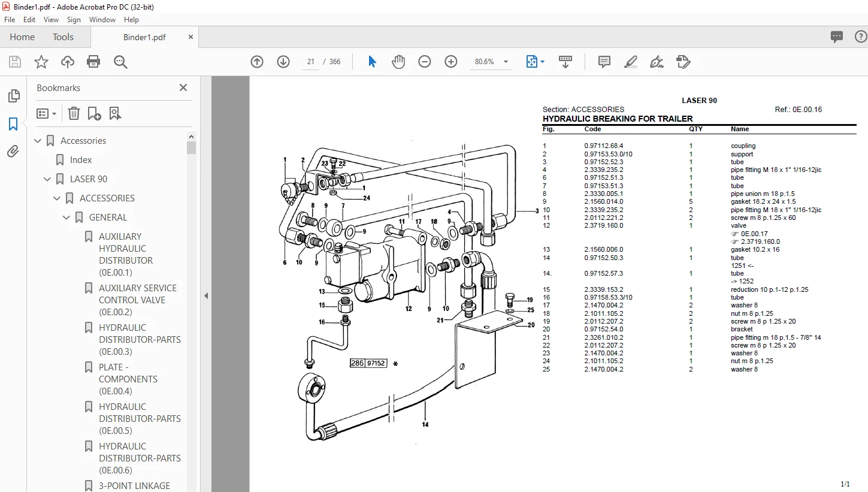868x492 pixels.
Task: Open the Sign menu
Action: [74, 20]
